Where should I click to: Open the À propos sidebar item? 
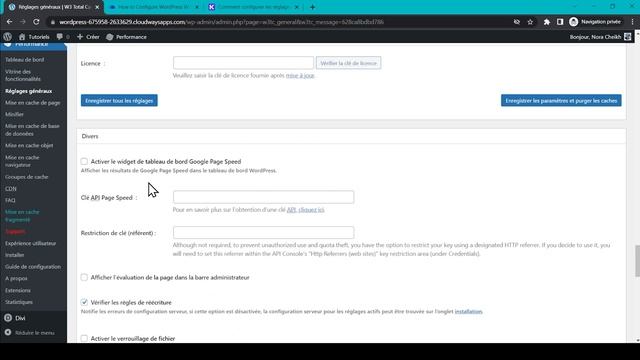click(16, 278)
